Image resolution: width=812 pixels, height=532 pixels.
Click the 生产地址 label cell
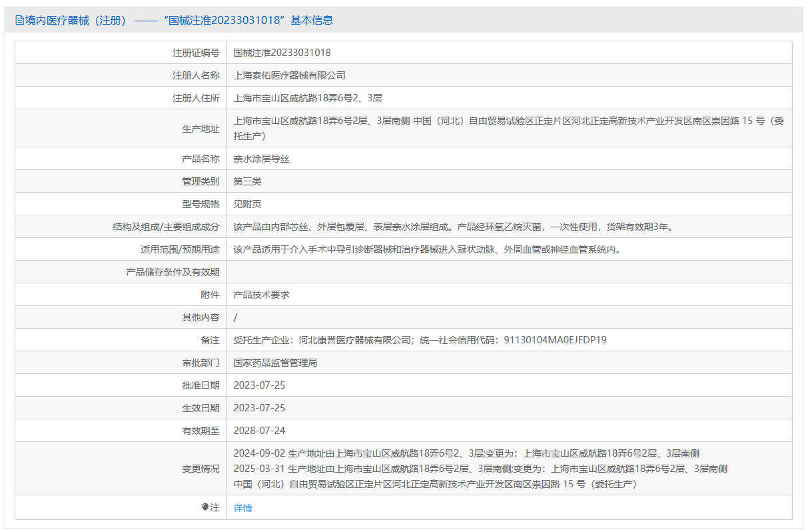pos(121,128)
